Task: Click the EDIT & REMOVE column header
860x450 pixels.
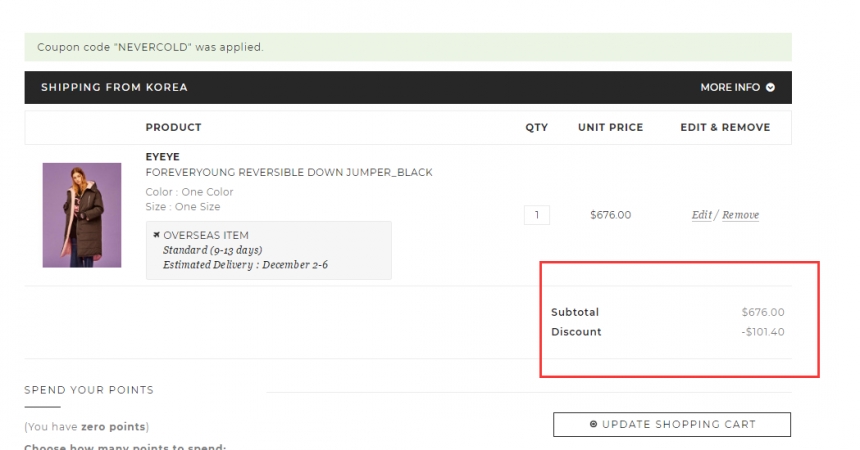Action: 725,127
